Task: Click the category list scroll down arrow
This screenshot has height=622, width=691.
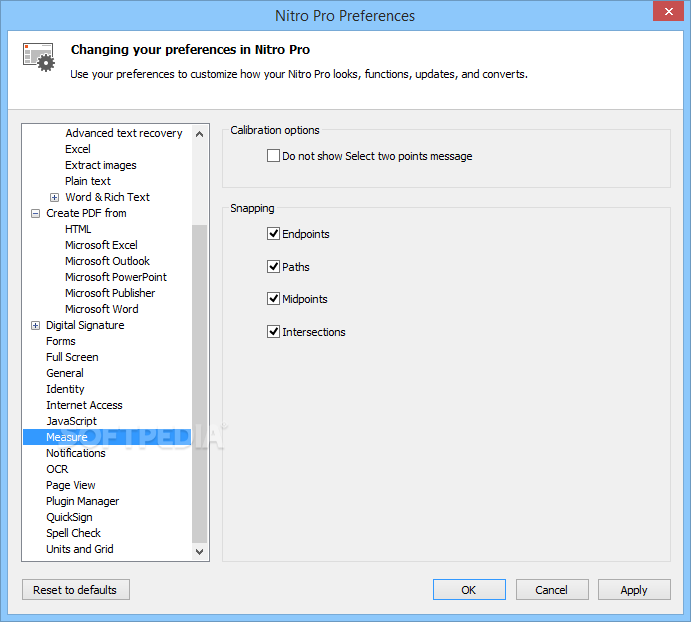Action: [199, 551]
